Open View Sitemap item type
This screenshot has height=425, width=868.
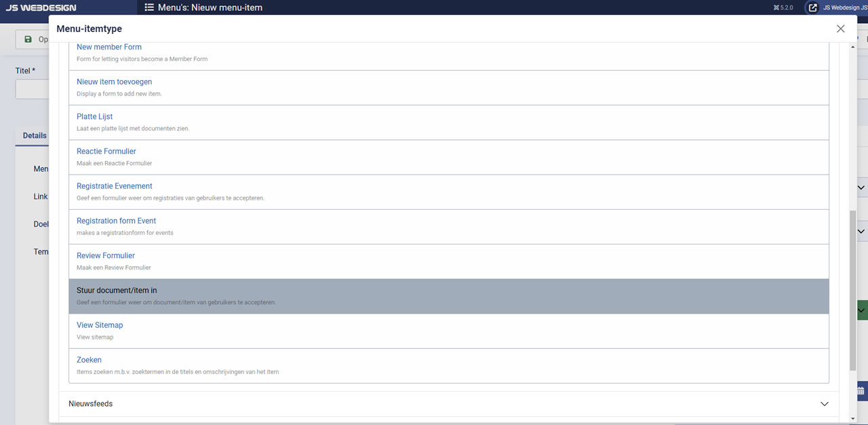point(100,325)
